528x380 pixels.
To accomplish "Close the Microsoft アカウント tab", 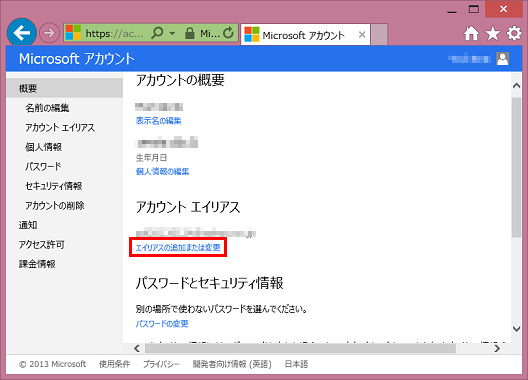I will (x=362, y=34).
